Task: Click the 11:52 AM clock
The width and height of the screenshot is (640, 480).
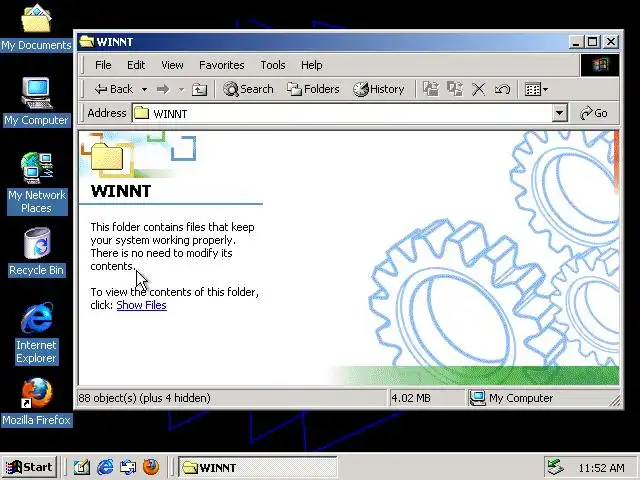Action: (x=601, y=468)
